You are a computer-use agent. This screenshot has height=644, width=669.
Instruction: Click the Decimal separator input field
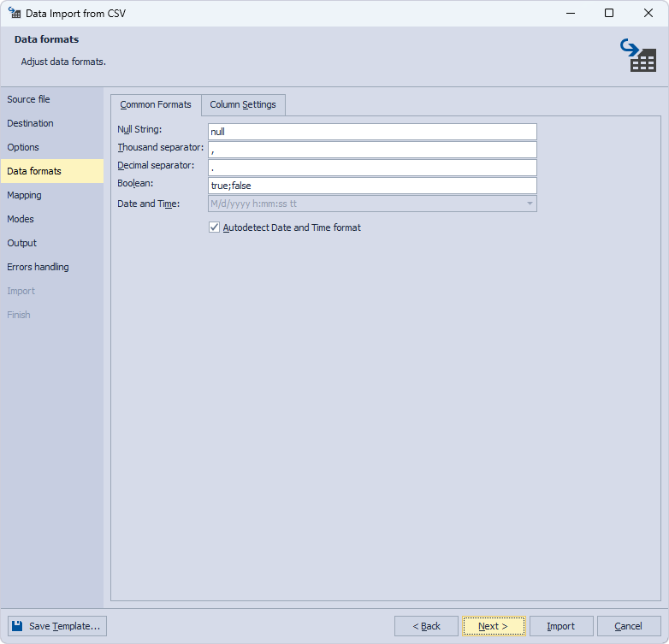(x=372, y=168)
